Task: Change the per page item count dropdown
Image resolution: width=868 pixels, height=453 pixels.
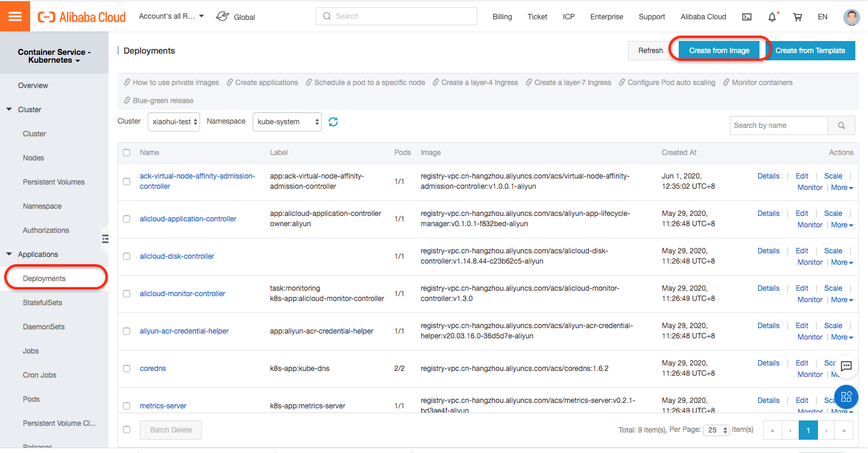Action: pos(717,430)
